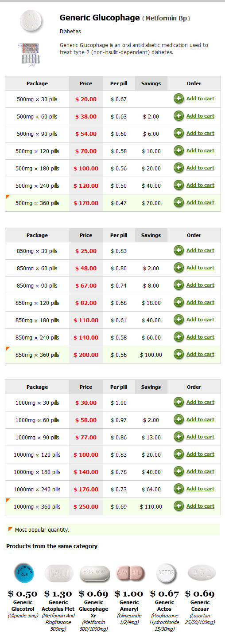Add 850mg × 180 pills to cart
This screenshot has width=225, height=644.
coord(200,320)
